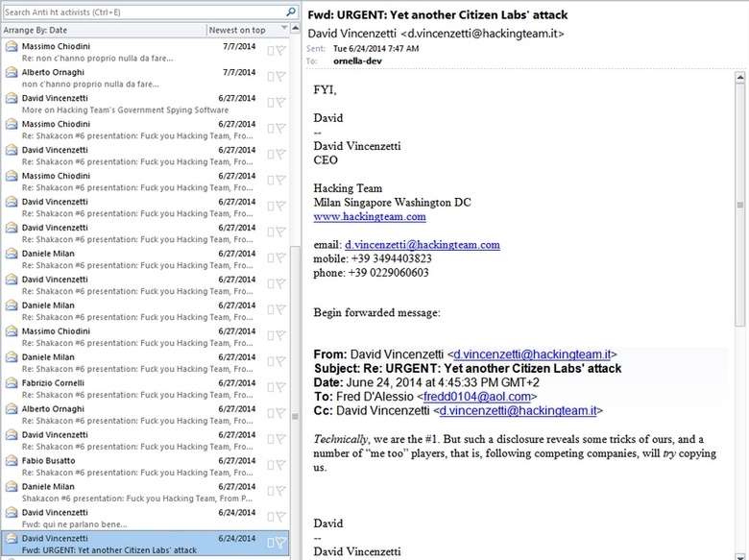Flag the Fabrizio Cornelli message
The image size is (749, 560).
[x=280, y=386]
